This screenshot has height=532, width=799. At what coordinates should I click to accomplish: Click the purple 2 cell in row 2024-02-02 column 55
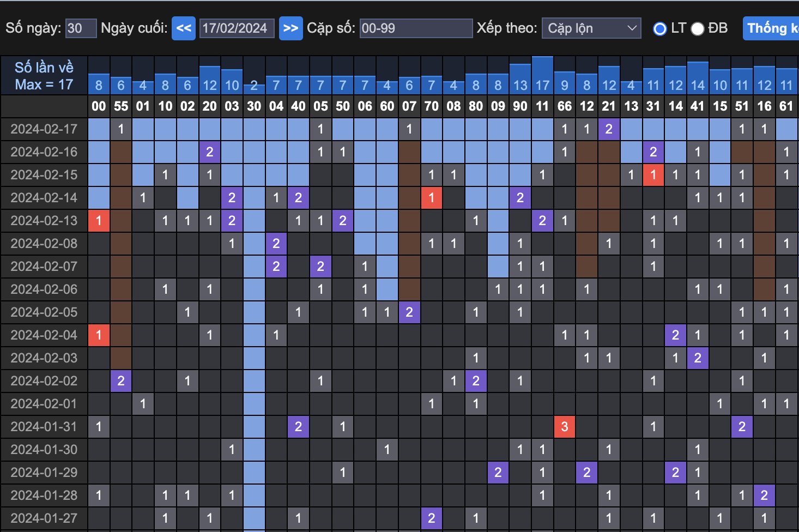[121, 381]
